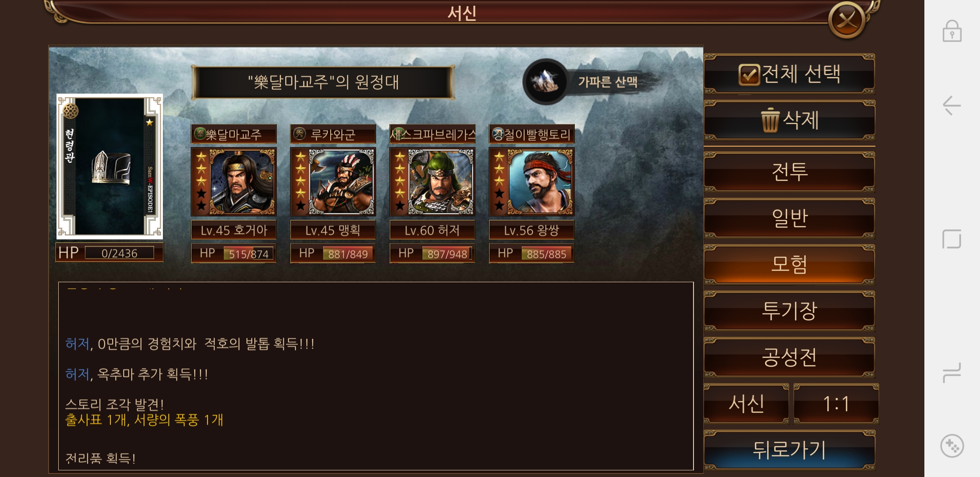Screen dimensions: 980x477
Task: Tap the lock icon in side panel
Action: [x=952, y=31]
